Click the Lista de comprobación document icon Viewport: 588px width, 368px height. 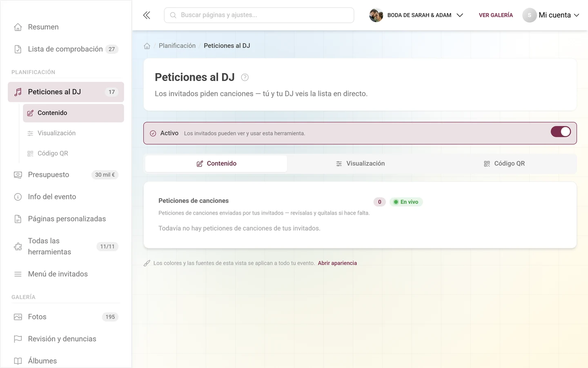(18, 49)
